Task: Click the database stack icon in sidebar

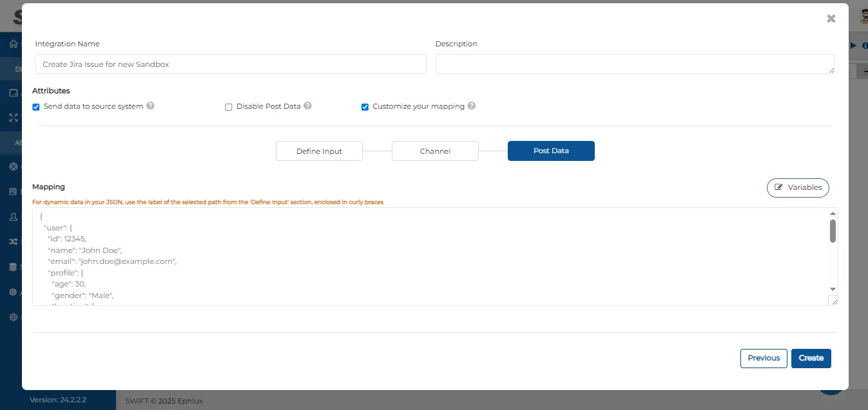Action: tap(13, 267)
